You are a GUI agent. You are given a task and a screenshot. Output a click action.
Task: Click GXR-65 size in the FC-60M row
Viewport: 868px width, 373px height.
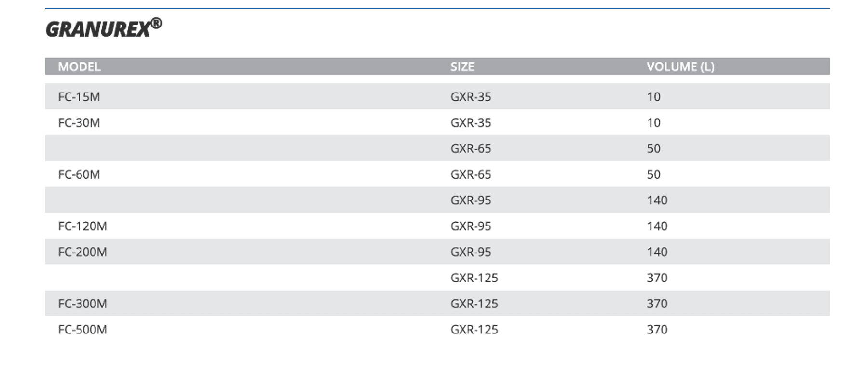471,174
